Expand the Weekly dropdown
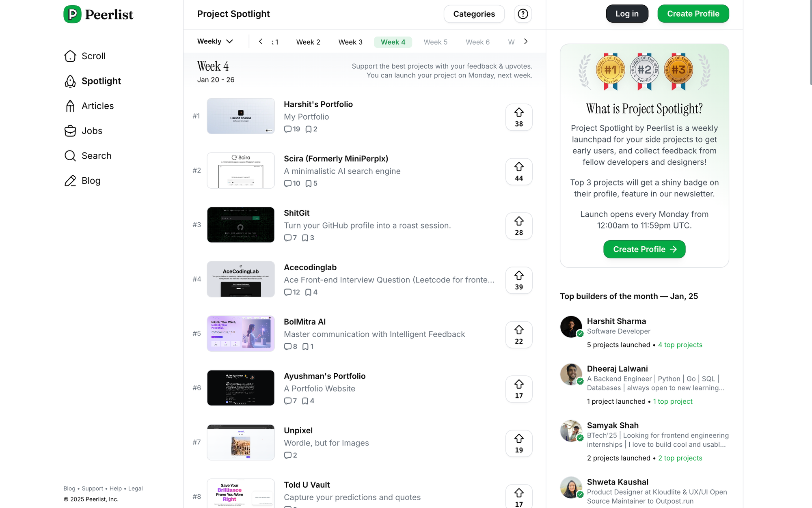This screenshot has width=812, height=508. (x=215, y=41)
